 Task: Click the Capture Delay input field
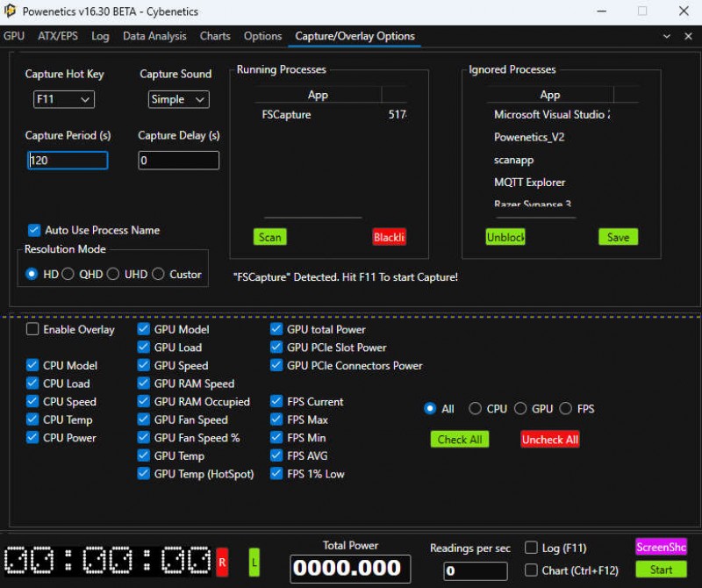[178, 161]
